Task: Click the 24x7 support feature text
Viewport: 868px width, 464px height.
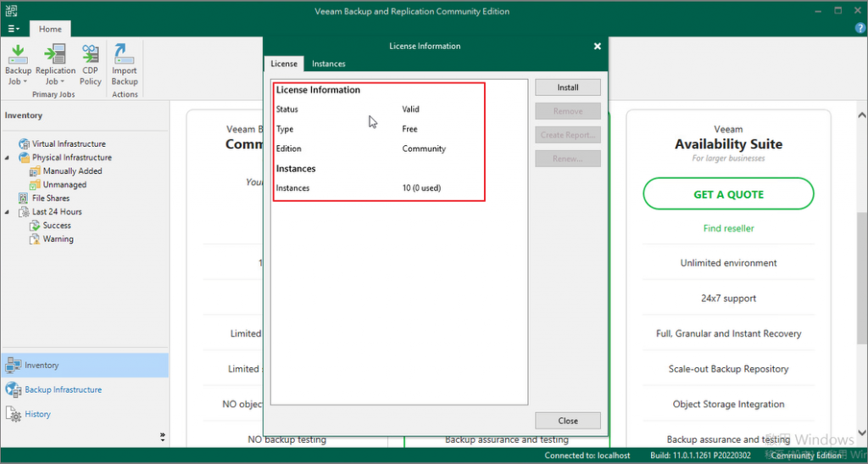Action: click(728, 299)
